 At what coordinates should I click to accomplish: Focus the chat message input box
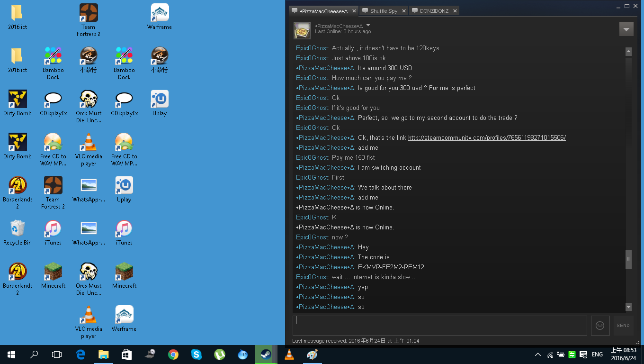point(439,326)
